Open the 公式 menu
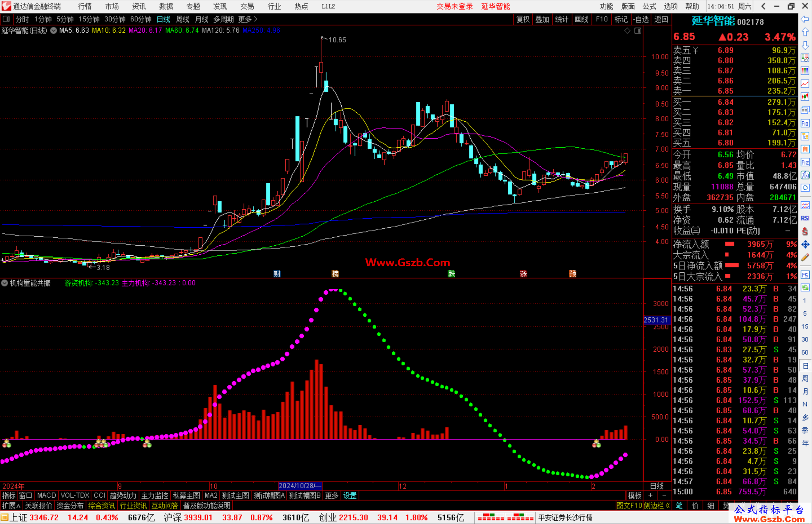812x524 pixels. tap(649, 6)
